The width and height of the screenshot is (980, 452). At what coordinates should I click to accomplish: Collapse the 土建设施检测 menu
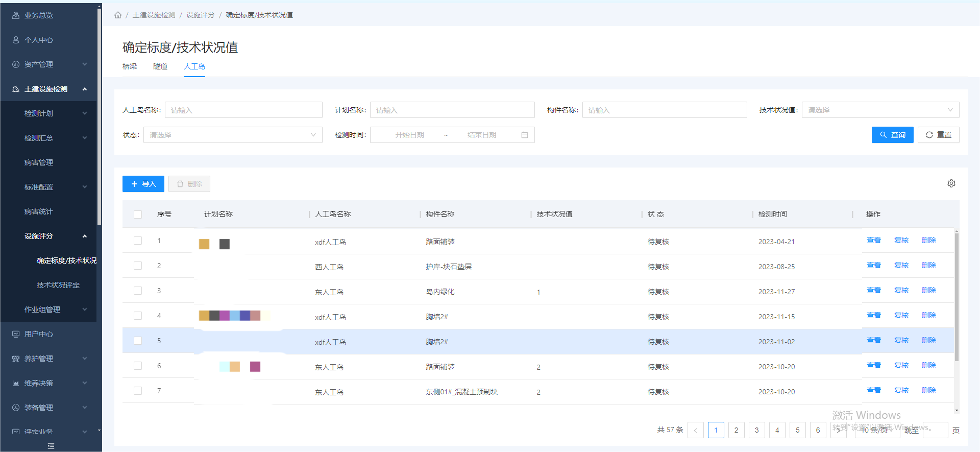click(85, 89)
